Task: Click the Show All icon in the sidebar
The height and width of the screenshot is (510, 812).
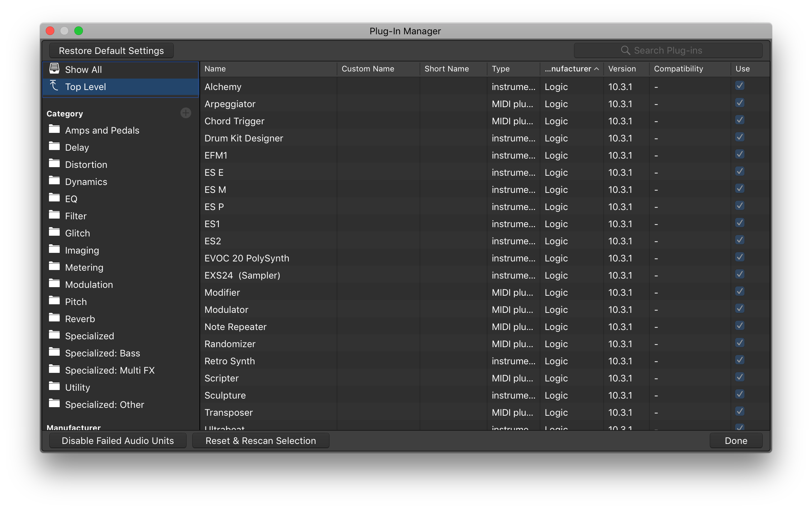Action: [x=54, y=69]
